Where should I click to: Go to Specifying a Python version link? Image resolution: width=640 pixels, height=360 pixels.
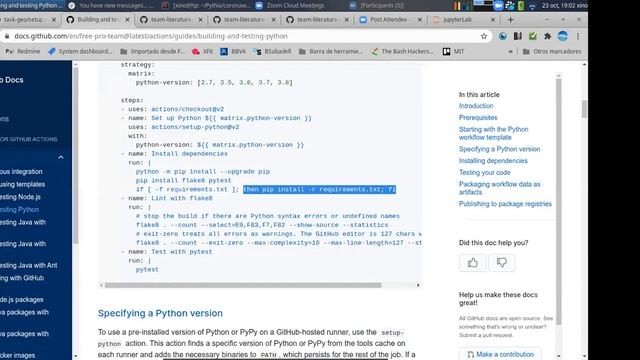click(499, 149)
